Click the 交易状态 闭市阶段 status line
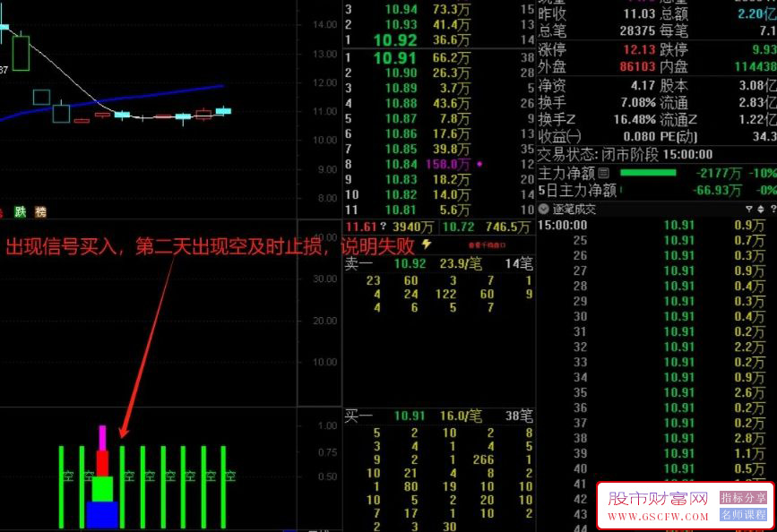The height and width of the screenshot is (532, 777). pos(626,155)
